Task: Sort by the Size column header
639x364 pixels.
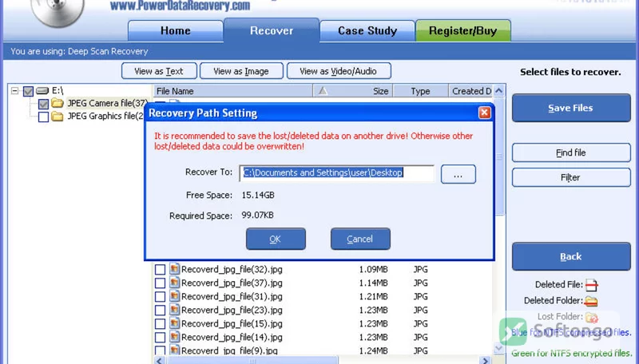Action: [x=353, y=91]
